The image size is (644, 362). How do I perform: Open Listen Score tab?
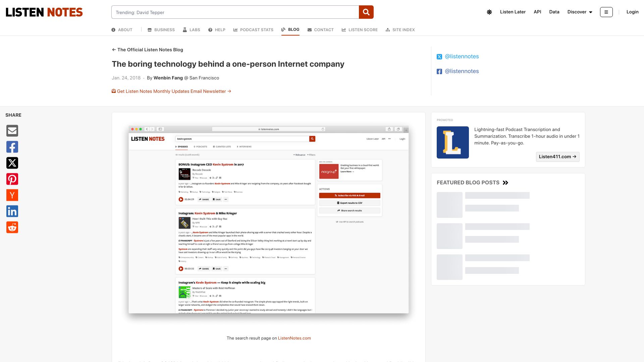coord(360,30)
